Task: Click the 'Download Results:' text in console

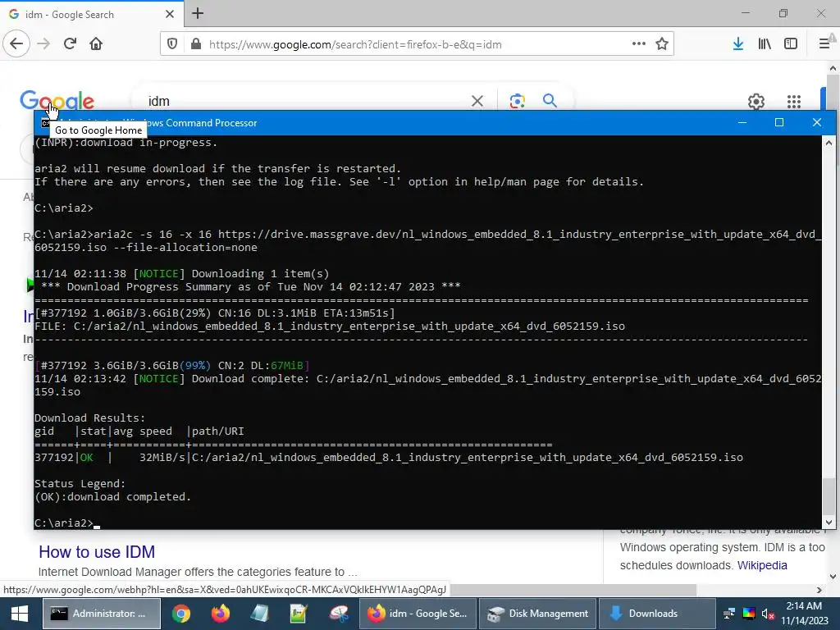Action: coord(89,418)
